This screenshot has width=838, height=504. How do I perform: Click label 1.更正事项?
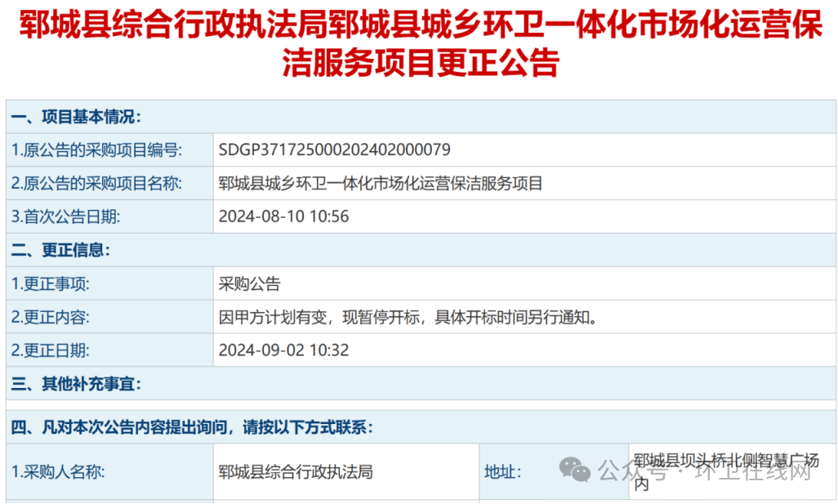[x=51, y=283]
